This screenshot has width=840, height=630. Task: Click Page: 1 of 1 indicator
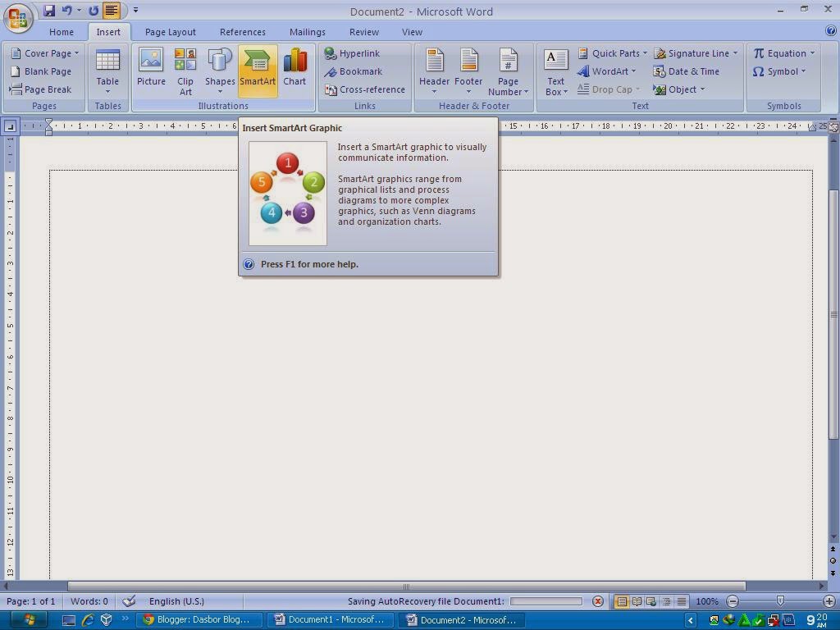(30, 601)
